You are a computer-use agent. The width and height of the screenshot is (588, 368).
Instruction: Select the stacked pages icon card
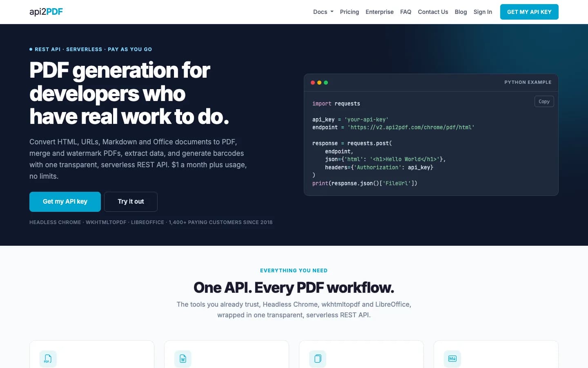(361, 354)
